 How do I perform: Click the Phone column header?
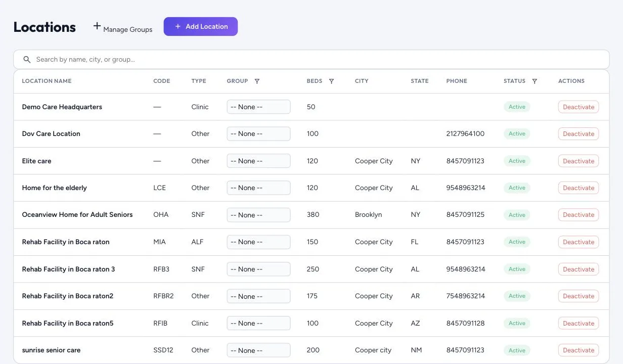point(457,81)
